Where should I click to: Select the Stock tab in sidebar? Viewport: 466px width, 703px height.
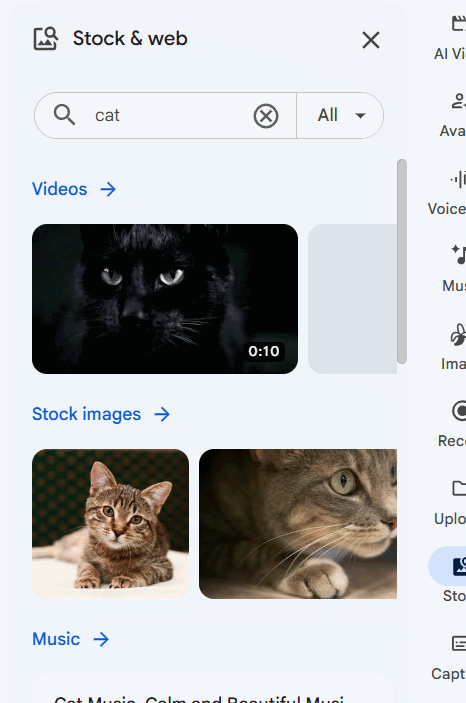449,575
